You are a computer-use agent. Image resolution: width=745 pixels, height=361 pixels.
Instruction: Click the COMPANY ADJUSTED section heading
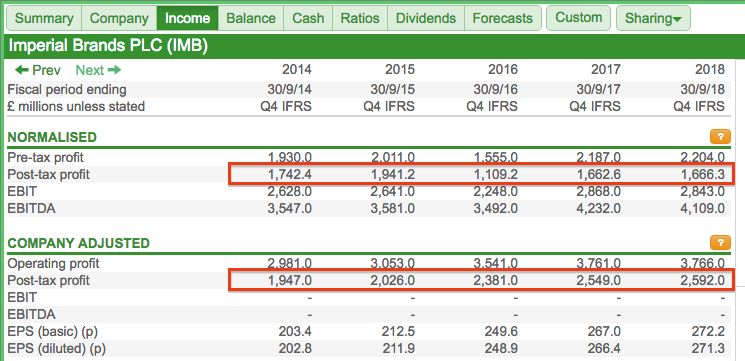click(79, 244)
